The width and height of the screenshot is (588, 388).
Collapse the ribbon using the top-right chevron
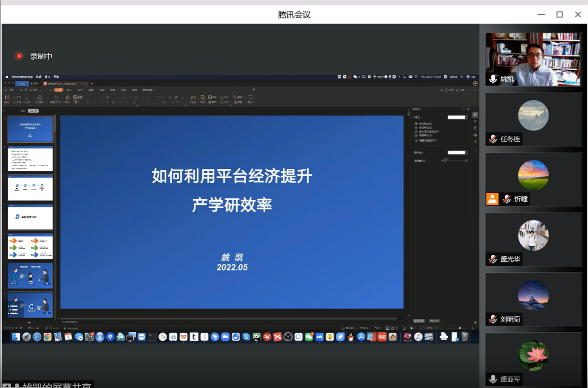tap(475, 90)
